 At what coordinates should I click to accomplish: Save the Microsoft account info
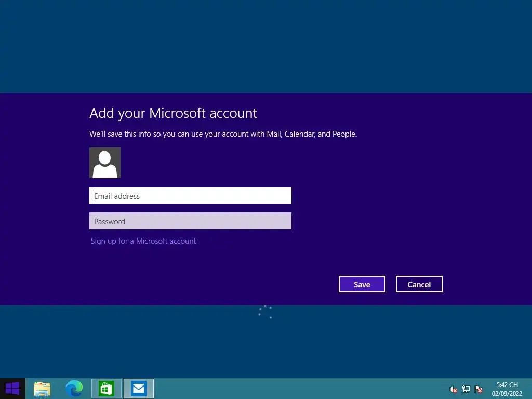[x=362, y=284]
